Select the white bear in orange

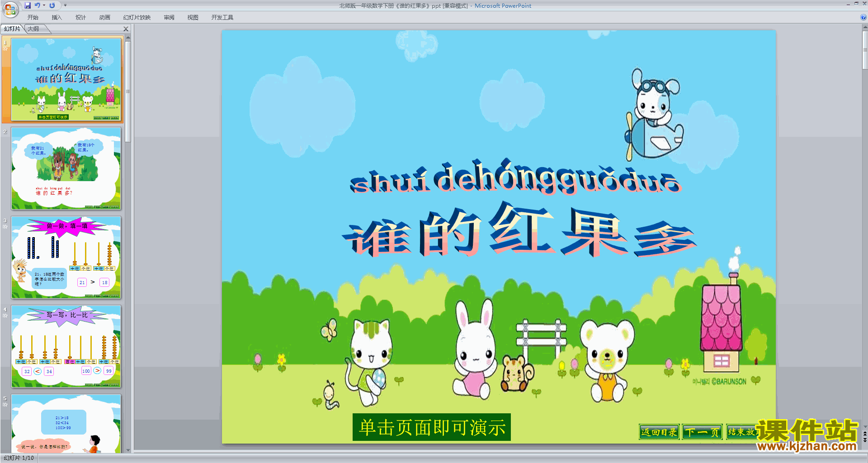[607, 361]
